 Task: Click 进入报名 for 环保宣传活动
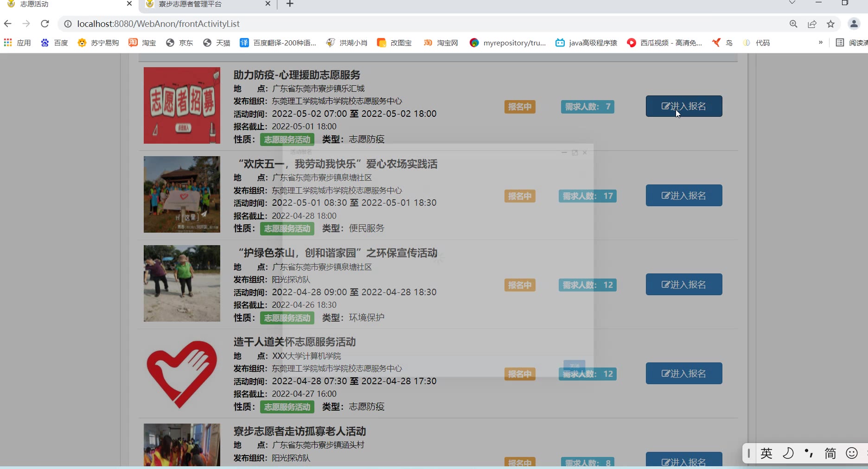click(x=684, y=284)
